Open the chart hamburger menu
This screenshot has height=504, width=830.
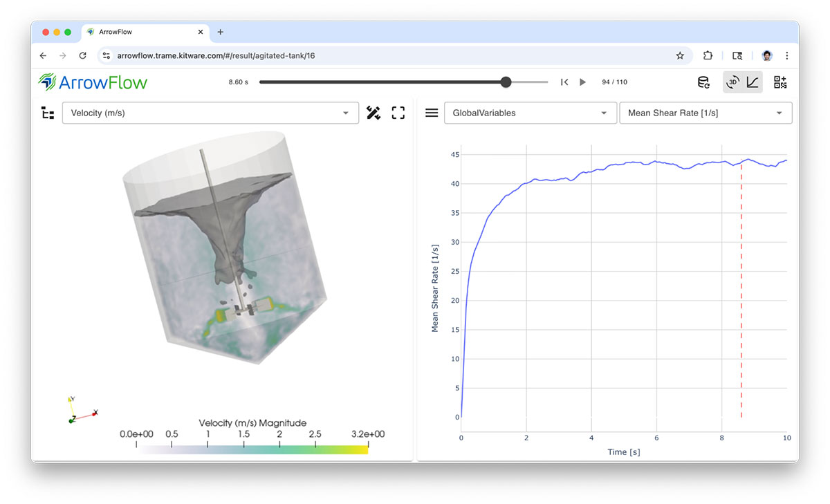point(432,113)
